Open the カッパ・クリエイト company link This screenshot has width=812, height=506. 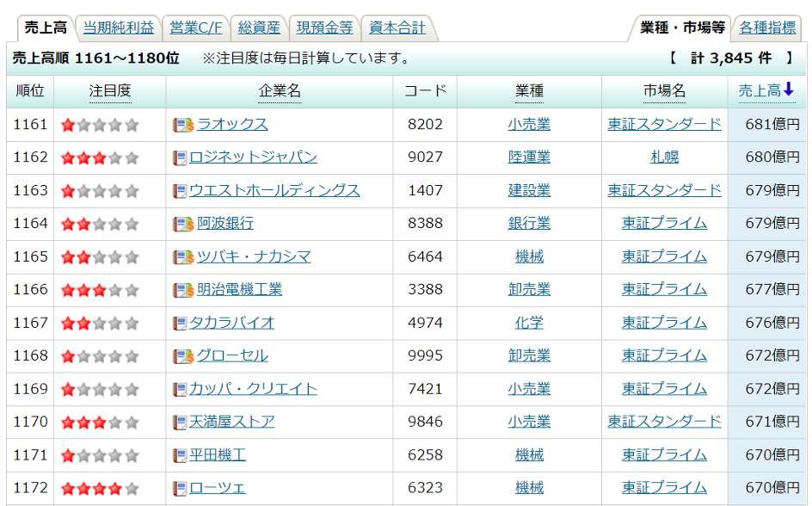[253, 388]
